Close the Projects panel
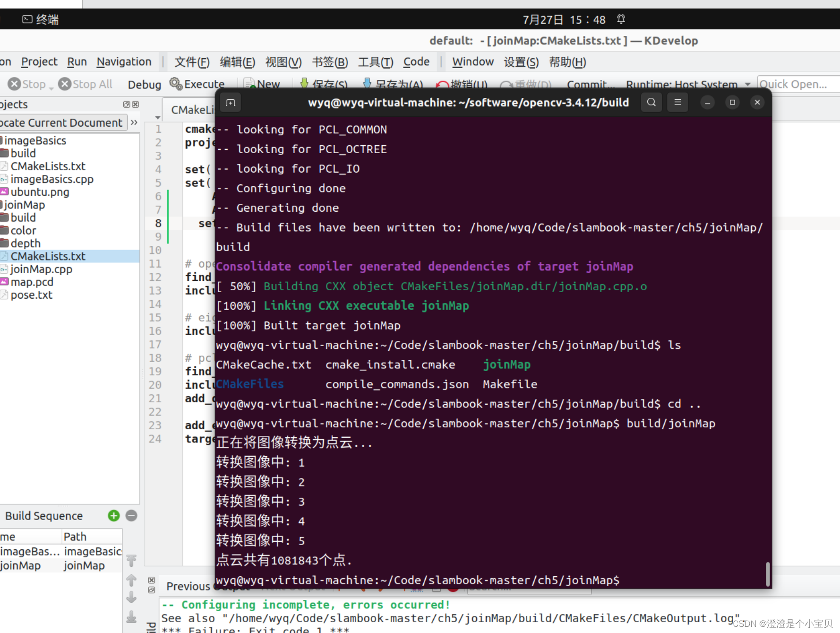This screenshot has height=633, width=840. click(x=136, y=104)
